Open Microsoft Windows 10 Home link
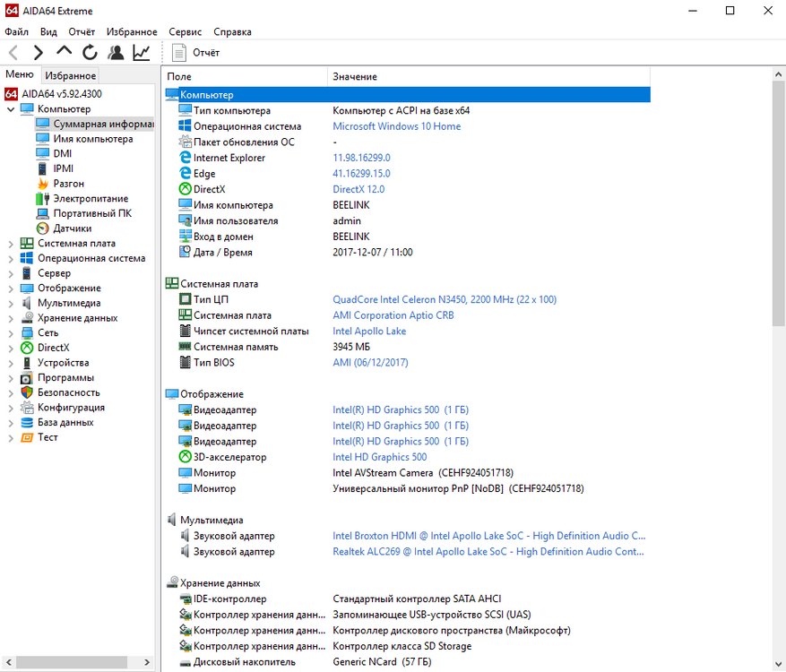Screen dimensions: 786x672 pos(396,126)
